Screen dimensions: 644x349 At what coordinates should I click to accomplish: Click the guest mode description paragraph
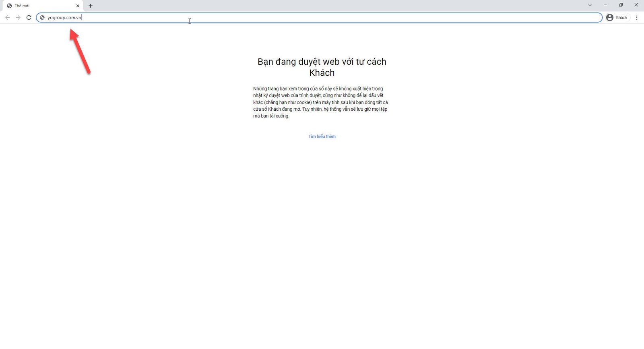320,102
